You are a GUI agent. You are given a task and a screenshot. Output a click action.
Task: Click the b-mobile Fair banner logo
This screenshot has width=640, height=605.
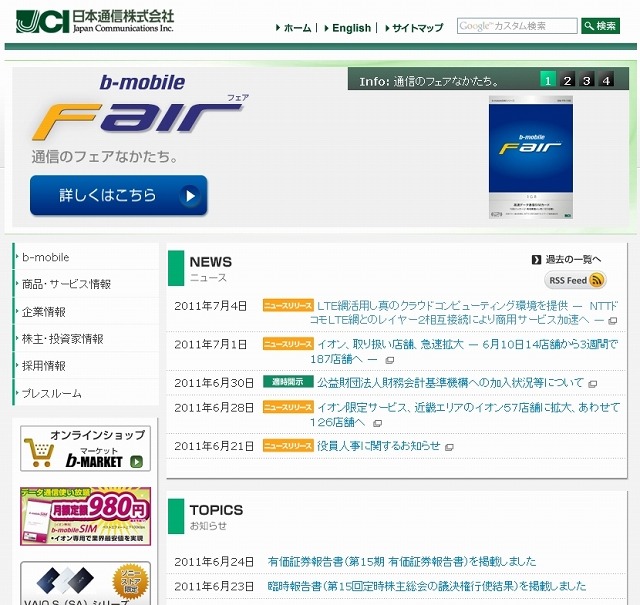pos(139,107)
